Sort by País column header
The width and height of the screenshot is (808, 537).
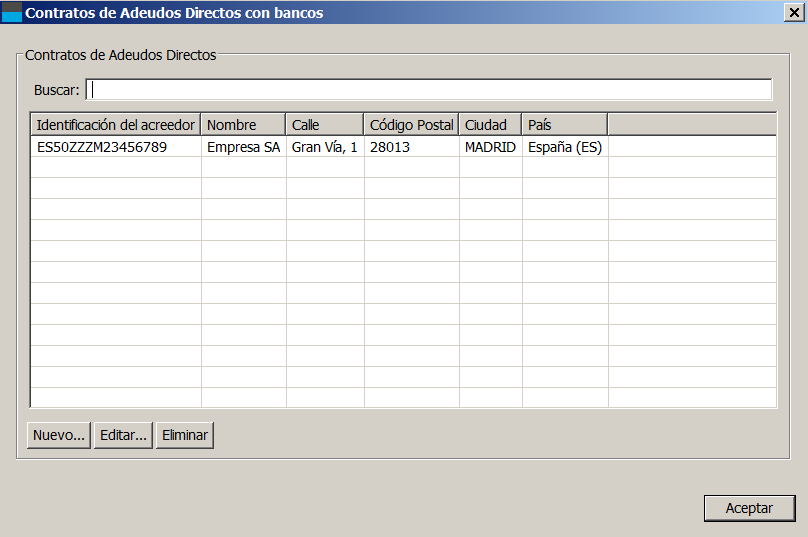click(565, 125)
